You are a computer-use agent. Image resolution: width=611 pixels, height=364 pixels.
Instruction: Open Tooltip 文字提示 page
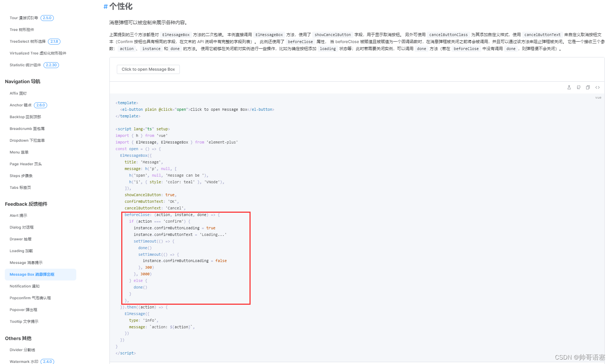[24, 322]
